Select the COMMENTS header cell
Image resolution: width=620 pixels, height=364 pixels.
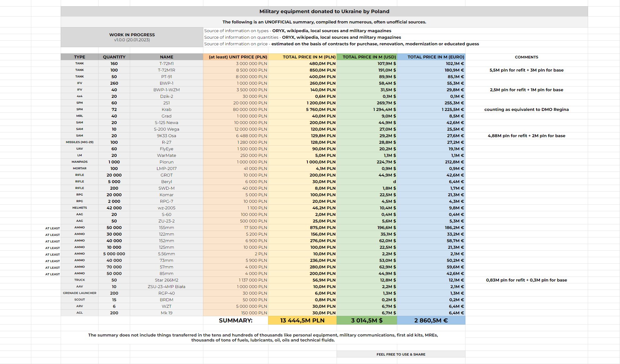coord(526,57)
